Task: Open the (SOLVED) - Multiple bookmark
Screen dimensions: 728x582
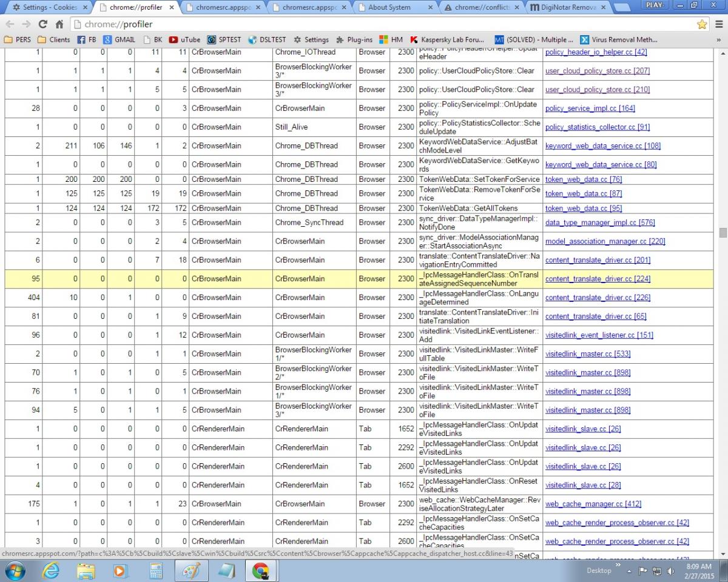Action: point(534,39)
